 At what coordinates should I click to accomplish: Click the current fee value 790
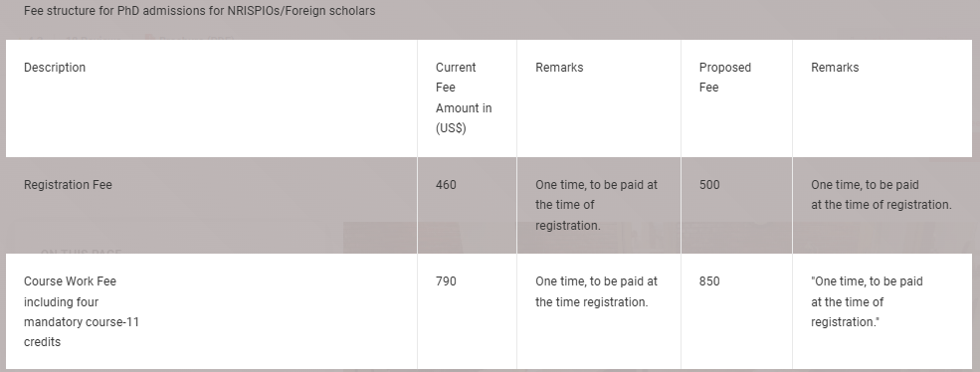[446, 281]
